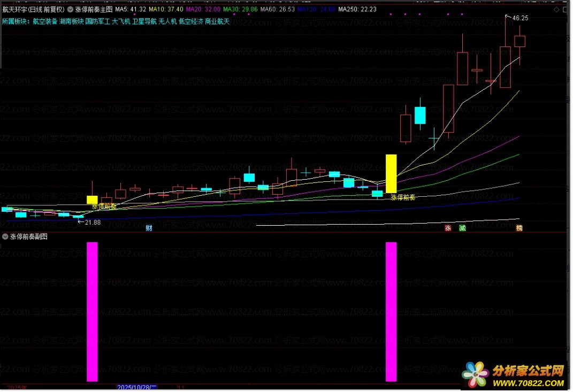573x392 pixels.
Task: Open the 卫星导航 sector link
Action: click(x=144, y=21)
